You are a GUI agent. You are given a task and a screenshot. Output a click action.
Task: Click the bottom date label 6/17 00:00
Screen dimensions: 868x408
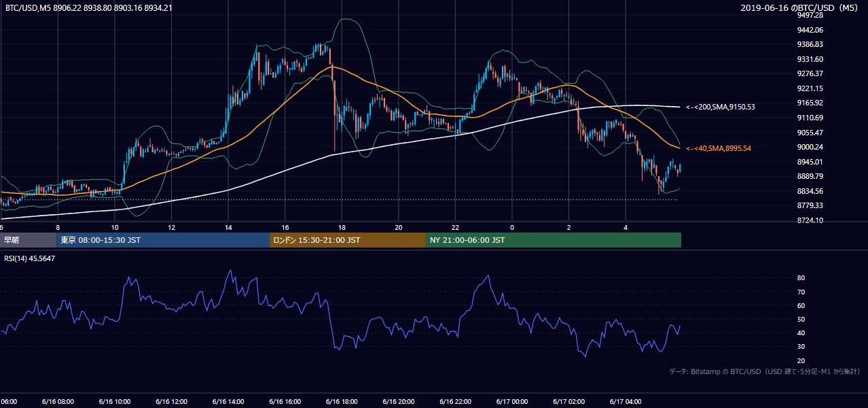pos(512,402)
